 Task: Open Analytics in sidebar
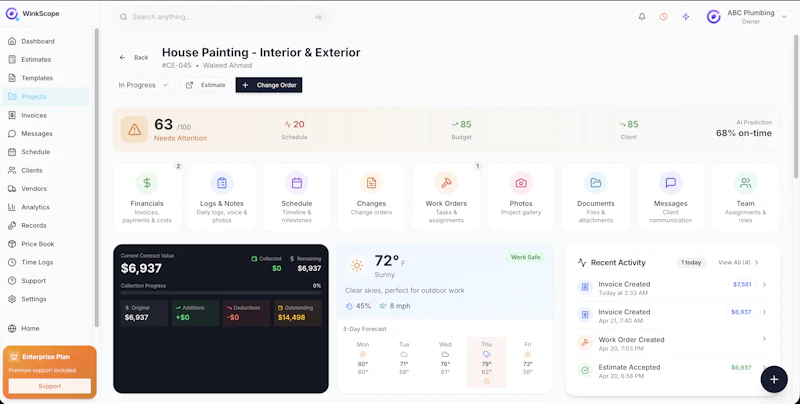click(46, 207)
